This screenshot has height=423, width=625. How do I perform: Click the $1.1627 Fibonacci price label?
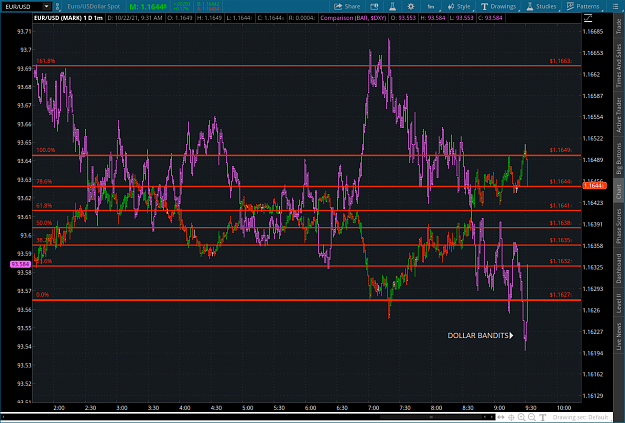point(560,295)
